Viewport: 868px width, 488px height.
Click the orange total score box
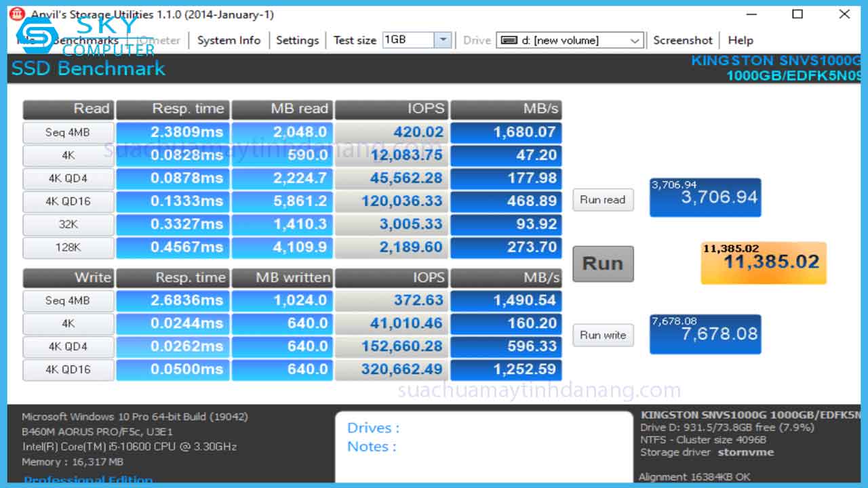pyautogui.click(x=764, y=262)
